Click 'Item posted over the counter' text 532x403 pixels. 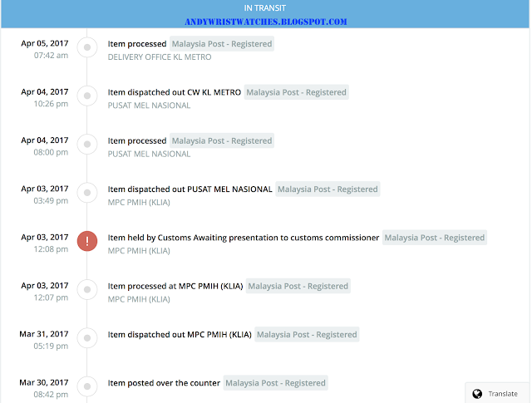[x=164, y=383]
